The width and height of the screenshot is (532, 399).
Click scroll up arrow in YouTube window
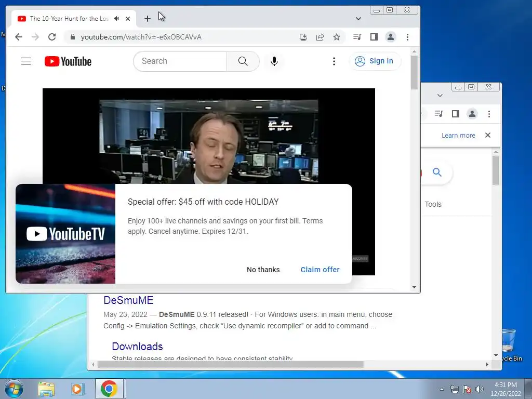tap(414, 51)
